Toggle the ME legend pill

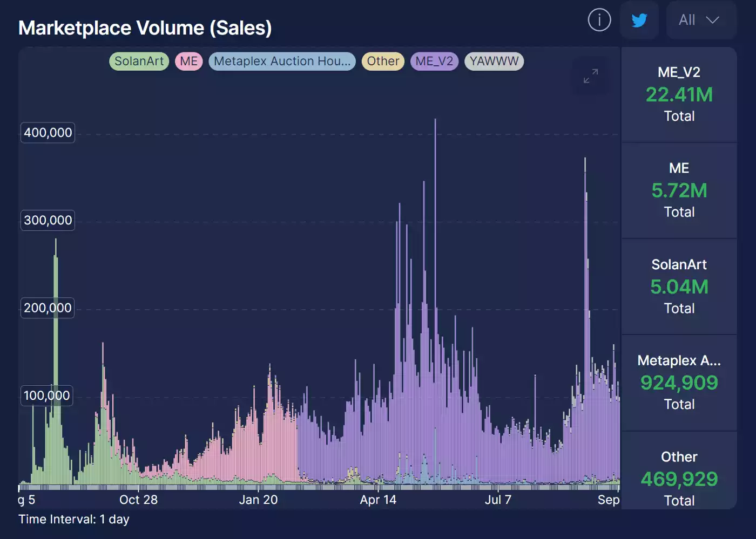pos(188,62)
